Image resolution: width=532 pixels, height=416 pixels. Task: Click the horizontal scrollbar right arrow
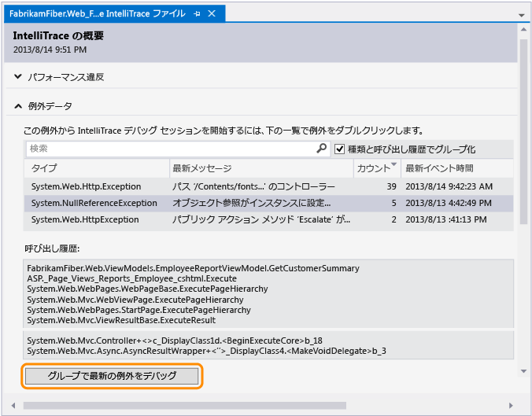point(511,406)
